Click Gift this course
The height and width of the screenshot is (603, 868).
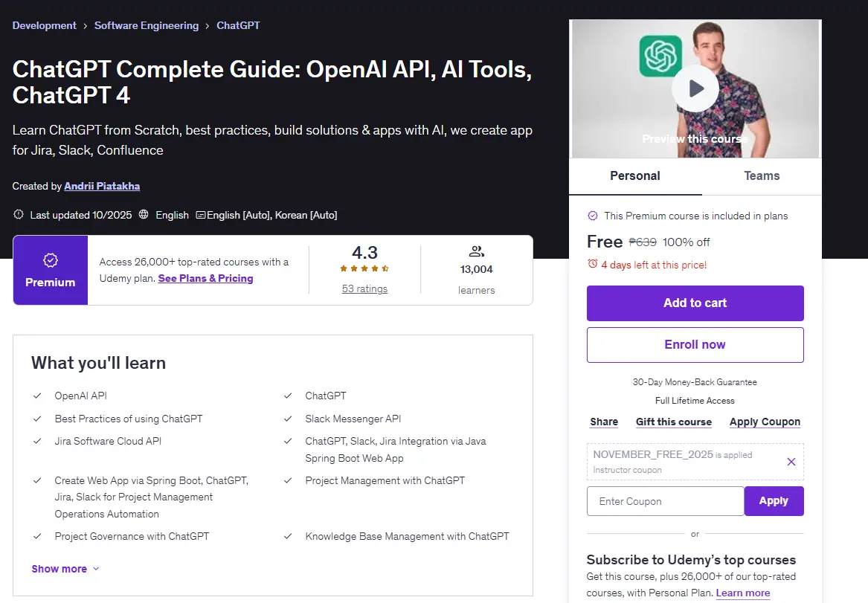(x=674, y=422)
